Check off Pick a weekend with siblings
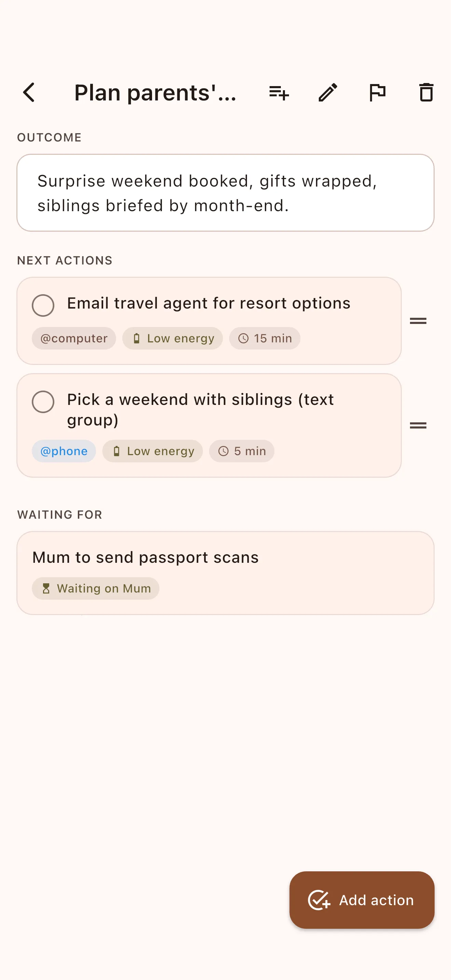Viewport: 451px width, 980px height. tap(43, 402)
